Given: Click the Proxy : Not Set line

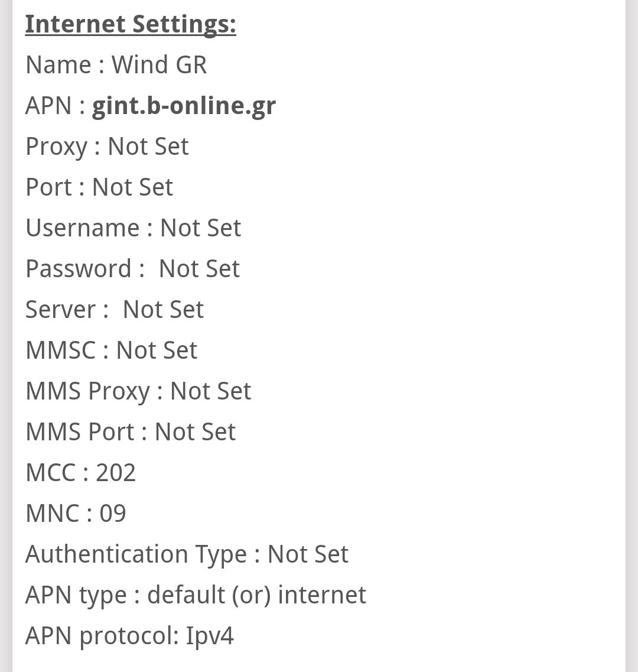Looking at the screenshot, I should coord(107,147).
